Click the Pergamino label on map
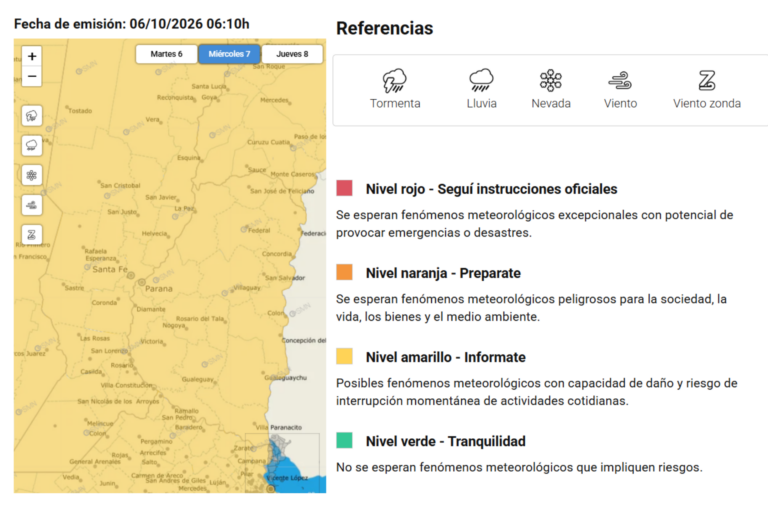This screenshot has width=768, height=512. tap(156, 441)
